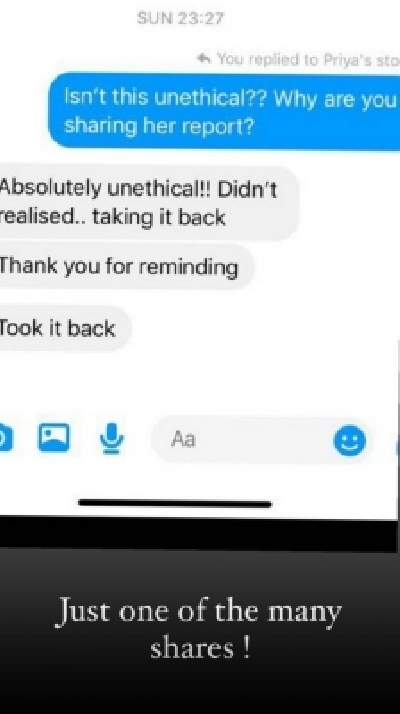Screen dimensions: 400x714
Task: Tap the black home indicator bar
Action: 175,503
